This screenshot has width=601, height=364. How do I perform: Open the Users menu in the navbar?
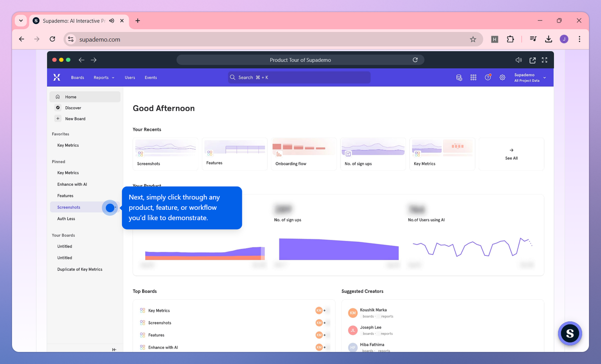pos(130,78)
